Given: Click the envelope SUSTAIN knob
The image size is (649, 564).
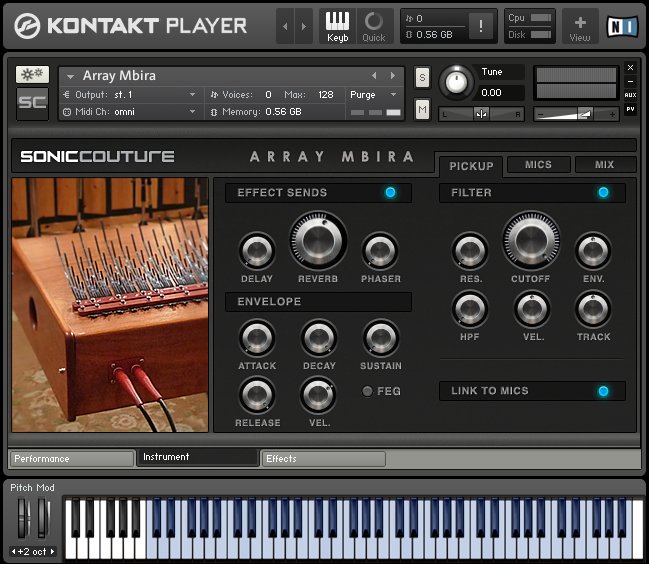Looking at the screenshot, I should (x=380, y=338).
